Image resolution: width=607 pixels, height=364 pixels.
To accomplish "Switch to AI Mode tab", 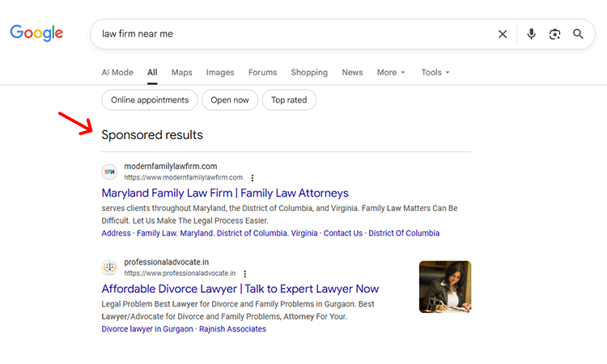I will (117, 72).
